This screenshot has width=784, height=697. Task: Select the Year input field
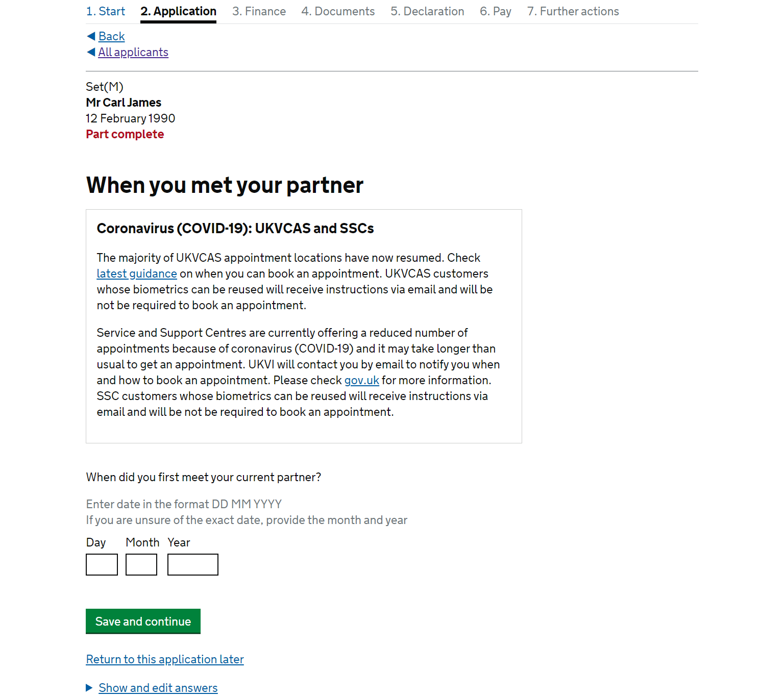click(x=193, y=564)
